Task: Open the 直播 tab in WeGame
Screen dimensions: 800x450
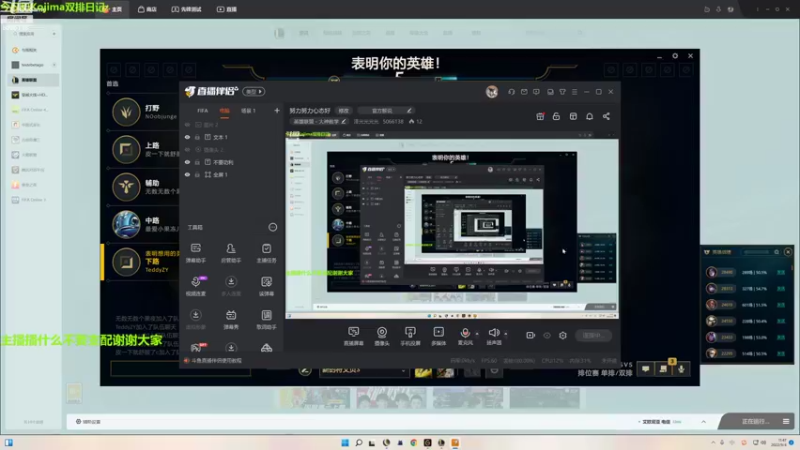Action: point(227,9)
